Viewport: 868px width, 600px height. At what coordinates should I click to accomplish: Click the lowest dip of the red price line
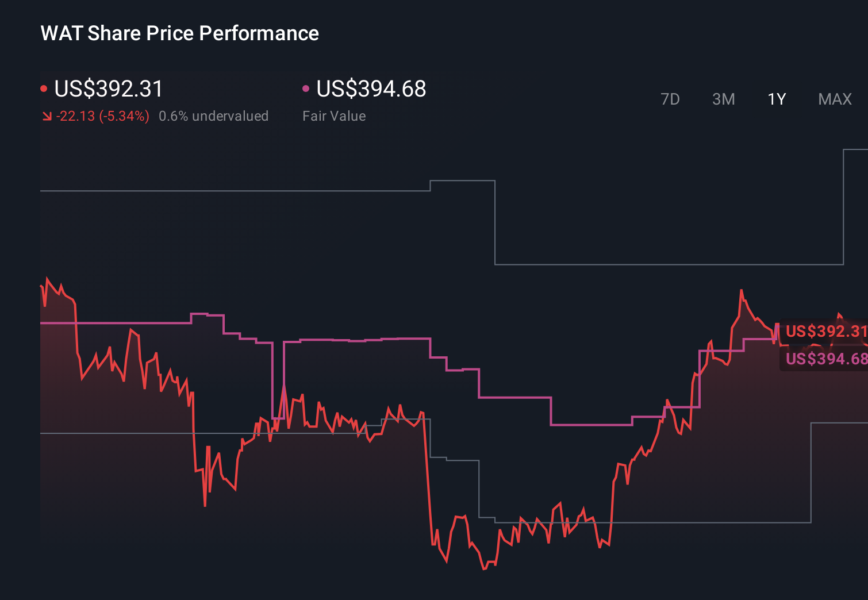(x=483, y=569)
